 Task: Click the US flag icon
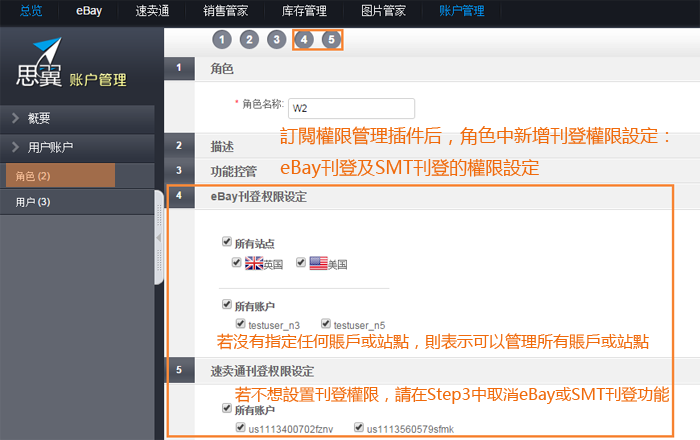pos(318,263)
